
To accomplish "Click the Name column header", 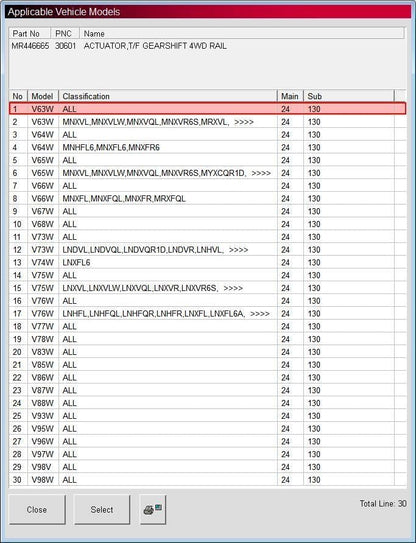I will coord(242,34).
